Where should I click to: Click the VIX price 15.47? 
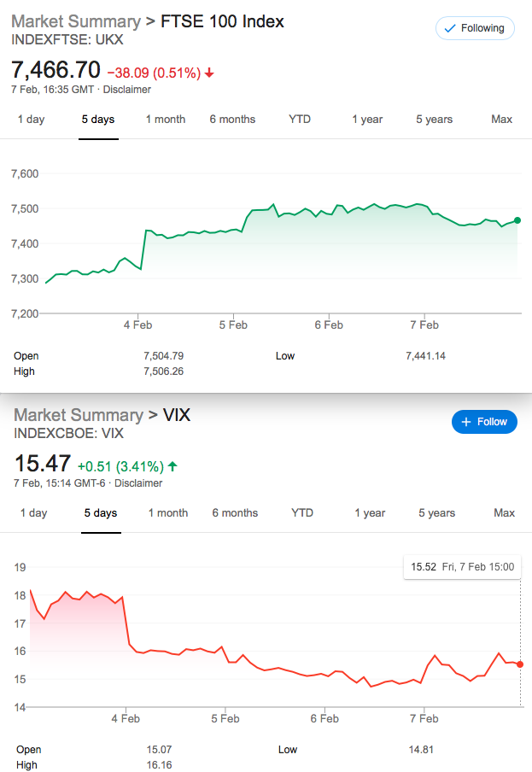43,464
